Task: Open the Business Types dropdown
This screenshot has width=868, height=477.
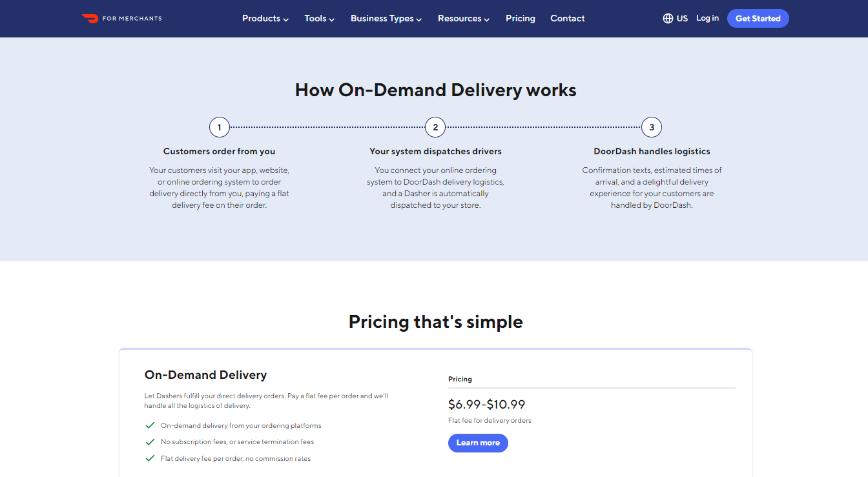Action: coord(386,19)
